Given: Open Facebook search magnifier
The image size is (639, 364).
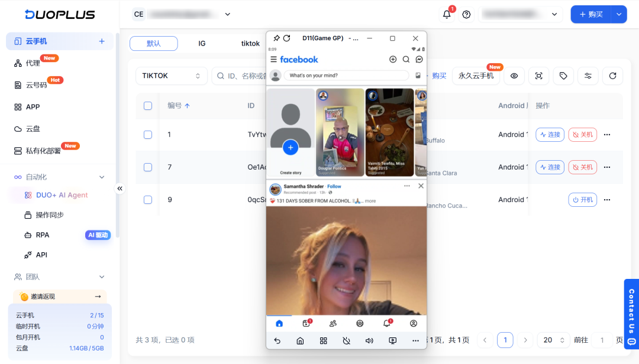Looking at the screenshot, I should pyautogui.click(x=406, y=60).
